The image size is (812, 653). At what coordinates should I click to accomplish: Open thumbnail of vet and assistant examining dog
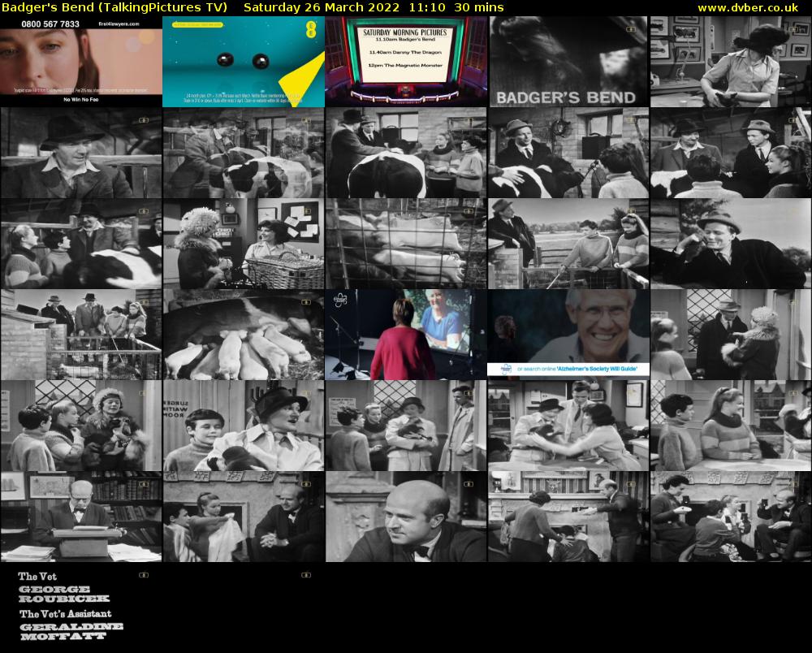coord(568,426)
